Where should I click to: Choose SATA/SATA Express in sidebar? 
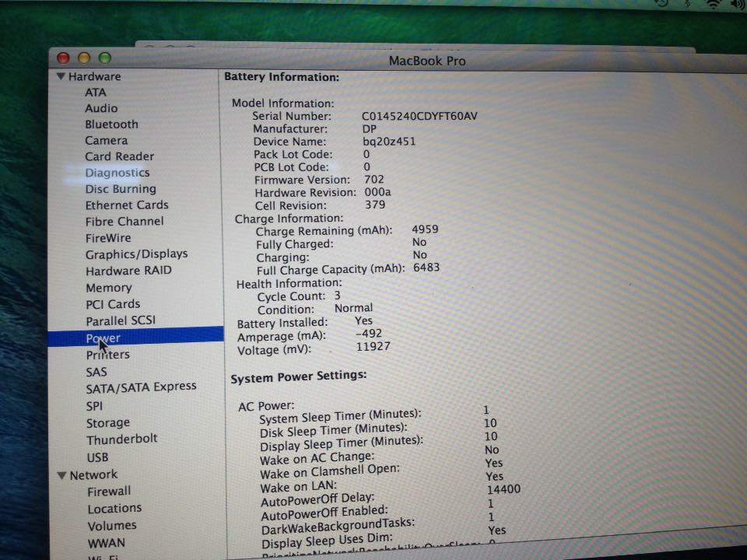[141, 387]
